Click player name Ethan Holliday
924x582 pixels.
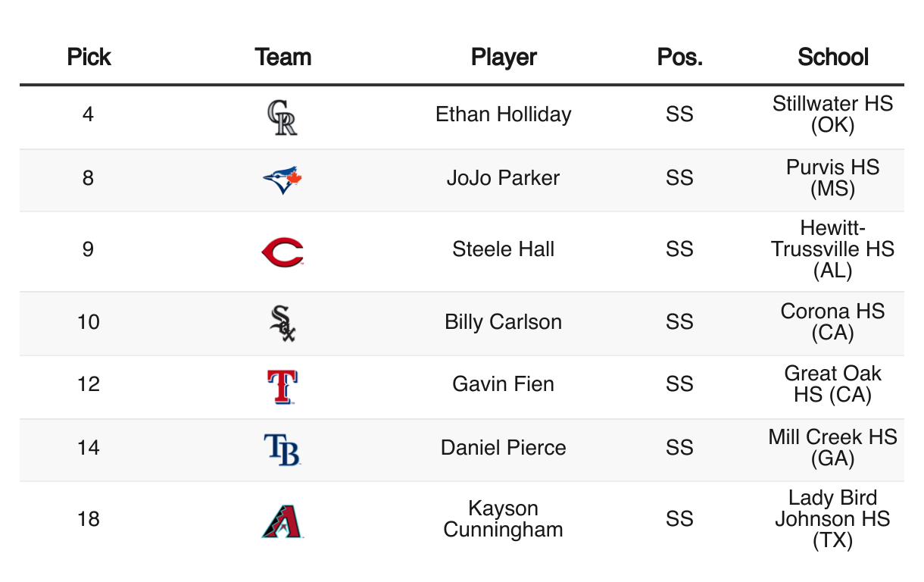[504, 114]
